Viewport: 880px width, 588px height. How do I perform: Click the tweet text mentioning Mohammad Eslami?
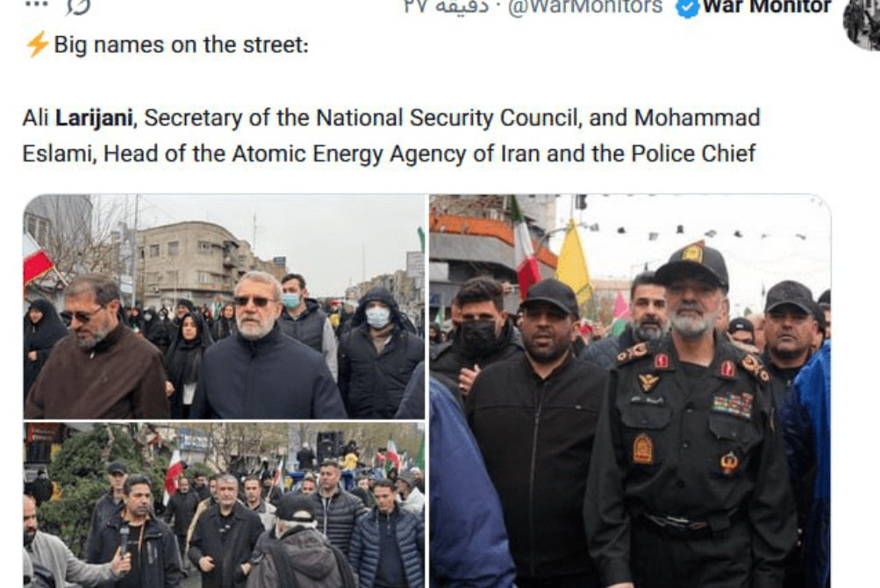click(390, 136)
